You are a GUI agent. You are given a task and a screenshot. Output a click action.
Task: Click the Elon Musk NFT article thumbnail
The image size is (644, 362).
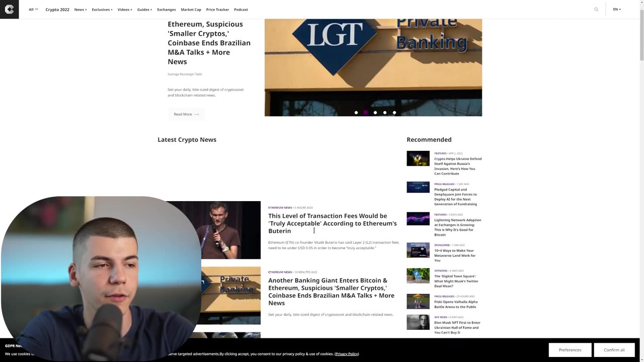[x=418, y=322]
